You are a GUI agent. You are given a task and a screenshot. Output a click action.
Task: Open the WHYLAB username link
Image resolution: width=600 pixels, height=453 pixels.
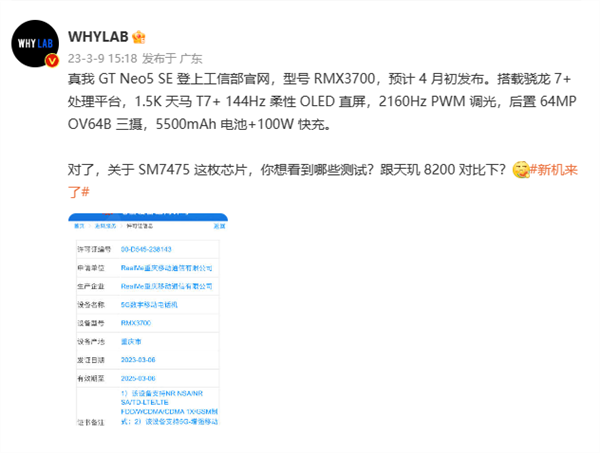tap(98, 37)
